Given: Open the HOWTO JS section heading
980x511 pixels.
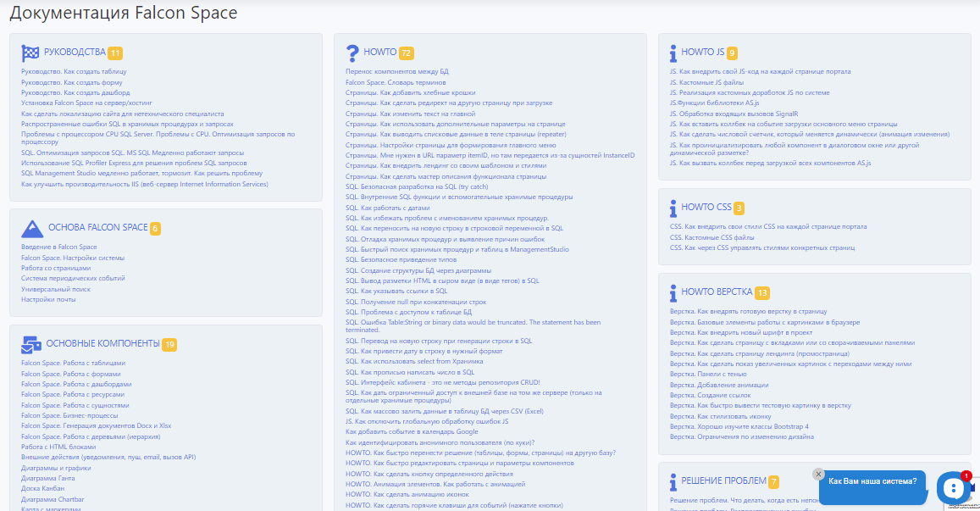Looking at the screenshot, I should [x=702, y=52].
